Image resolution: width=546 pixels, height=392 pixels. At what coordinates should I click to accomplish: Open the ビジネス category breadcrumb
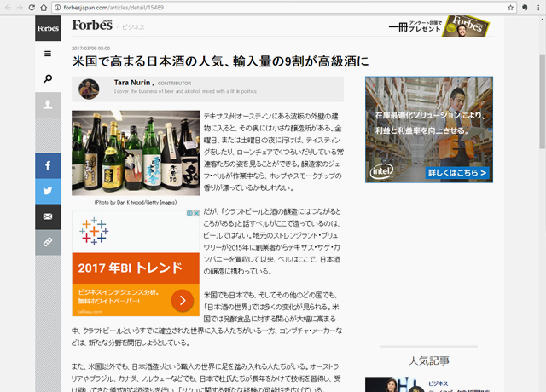click(x=132, y=27)
